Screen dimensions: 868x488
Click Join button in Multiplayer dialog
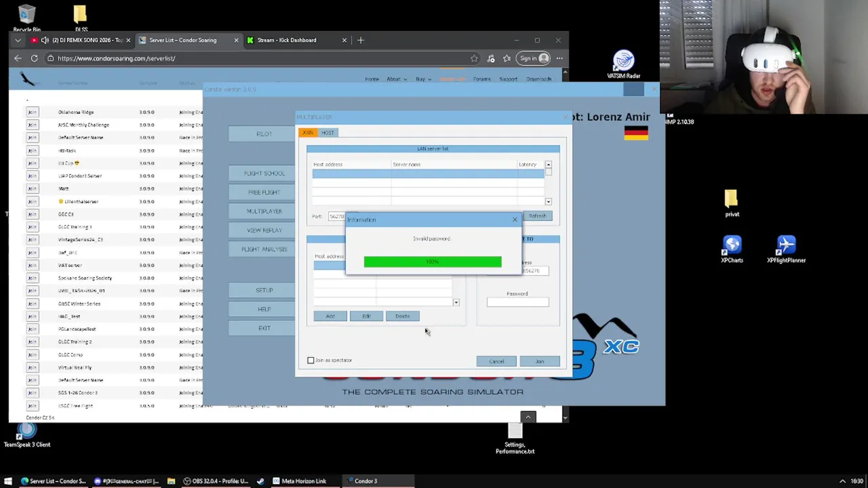pos(540,361)
